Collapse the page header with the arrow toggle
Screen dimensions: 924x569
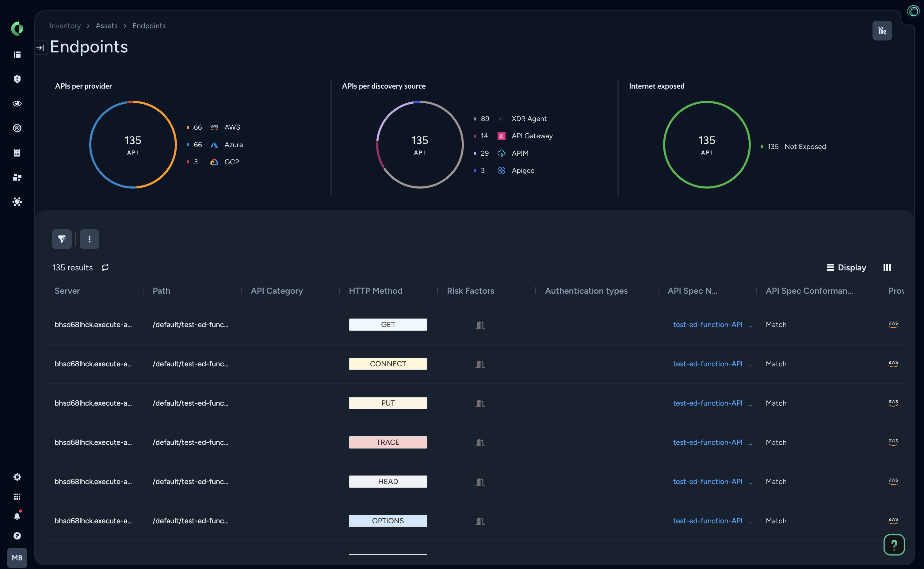40,48
